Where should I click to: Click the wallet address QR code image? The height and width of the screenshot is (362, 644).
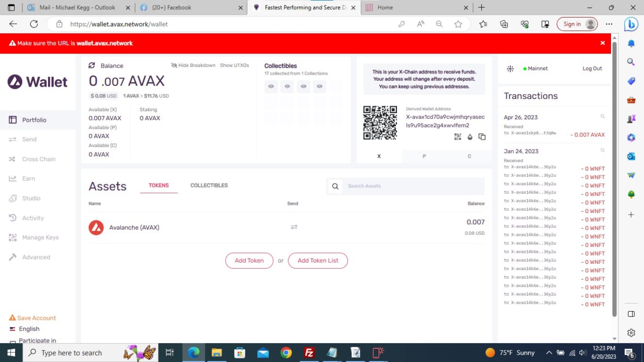pos(380,123)
